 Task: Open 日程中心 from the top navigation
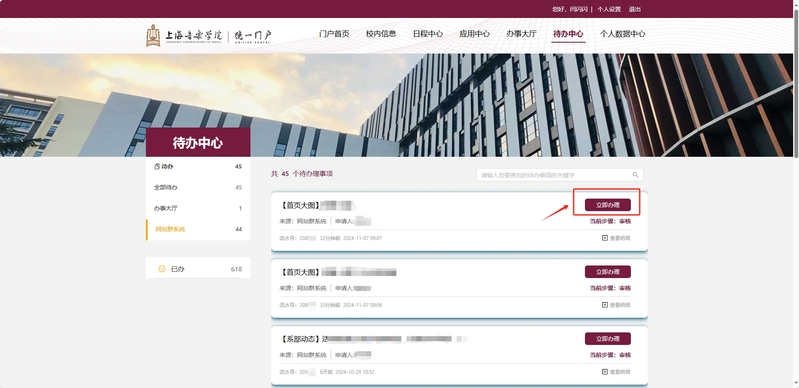tap(428, 34)
